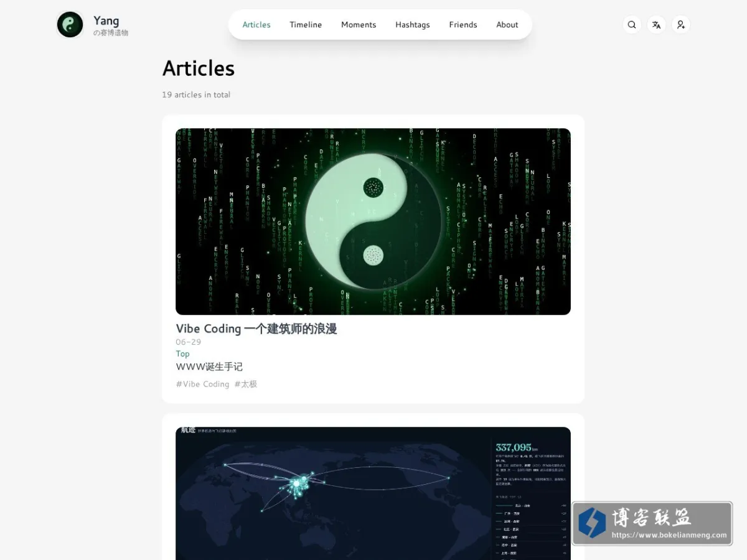Click the yin-yang site logo avatar
The height and width of the screenshot is (560, 747).
(x=70, y=25)
